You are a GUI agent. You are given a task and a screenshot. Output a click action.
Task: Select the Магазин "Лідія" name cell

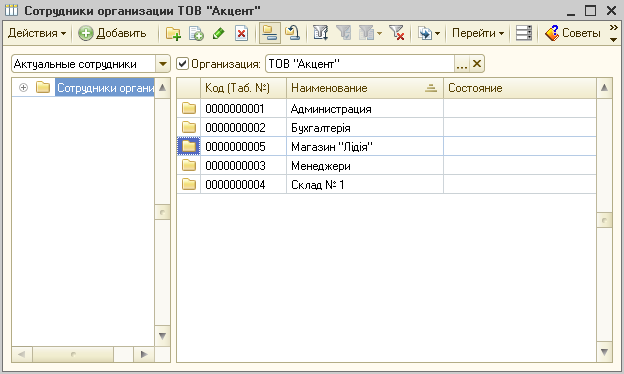365,147
